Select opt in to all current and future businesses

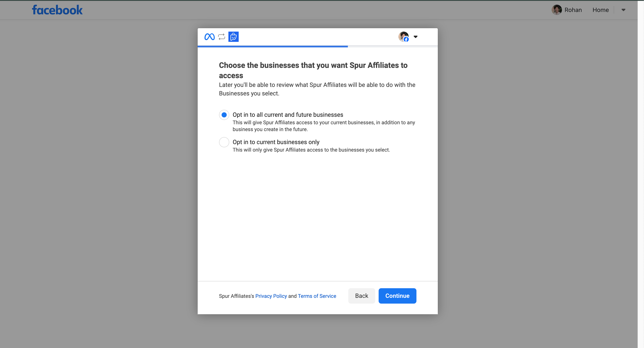click(224, 114)
